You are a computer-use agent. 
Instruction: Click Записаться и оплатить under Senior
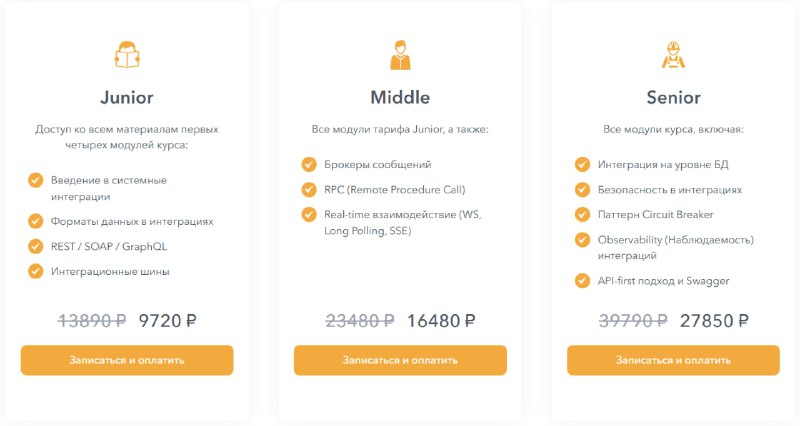coord(673,360)
